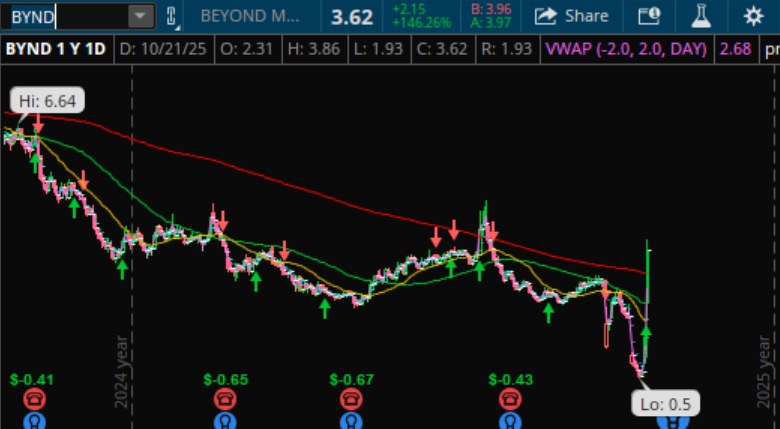Click the close value C: 3.62
Image resolution: width=780 pixels, height=429 pixels.
pos(442,49)
